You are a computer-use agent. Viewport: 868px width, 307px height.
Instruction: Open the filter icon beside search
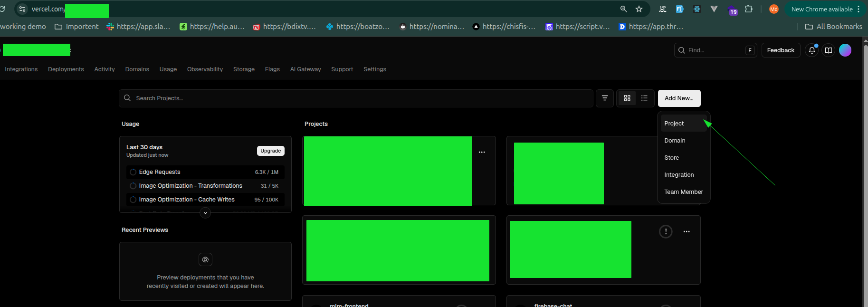coord(605,98)
